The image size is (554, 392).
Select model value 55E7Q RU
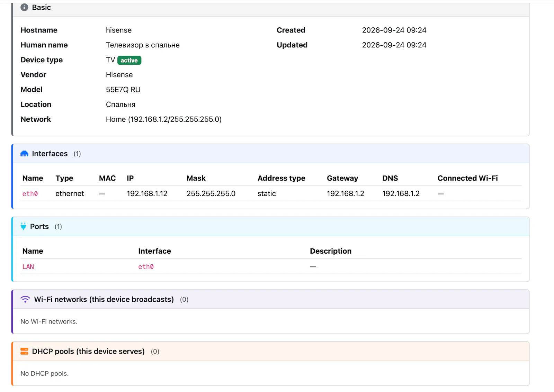point(123,90)
